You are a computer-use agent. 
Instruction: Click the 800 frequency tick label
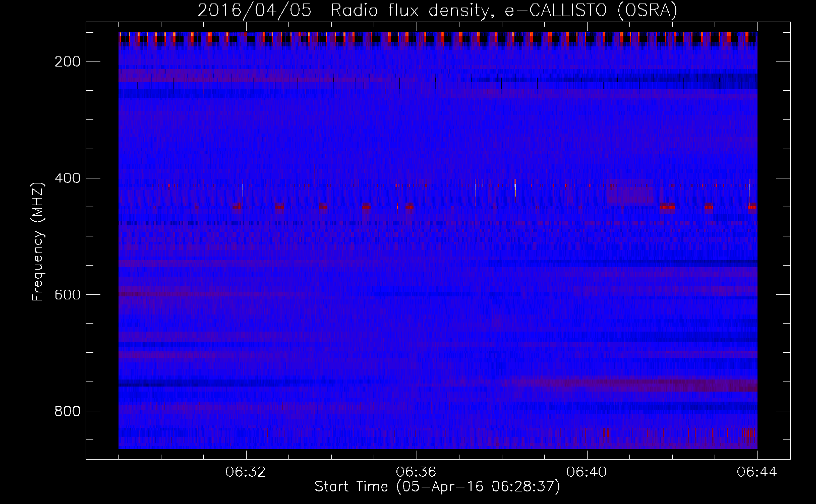[68, 411]
